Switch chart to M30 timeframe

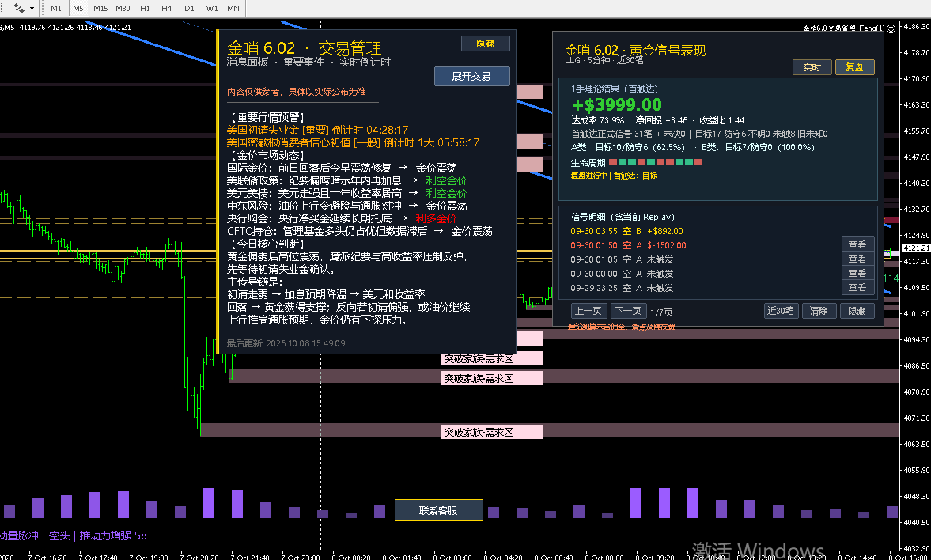coord(123,9)
